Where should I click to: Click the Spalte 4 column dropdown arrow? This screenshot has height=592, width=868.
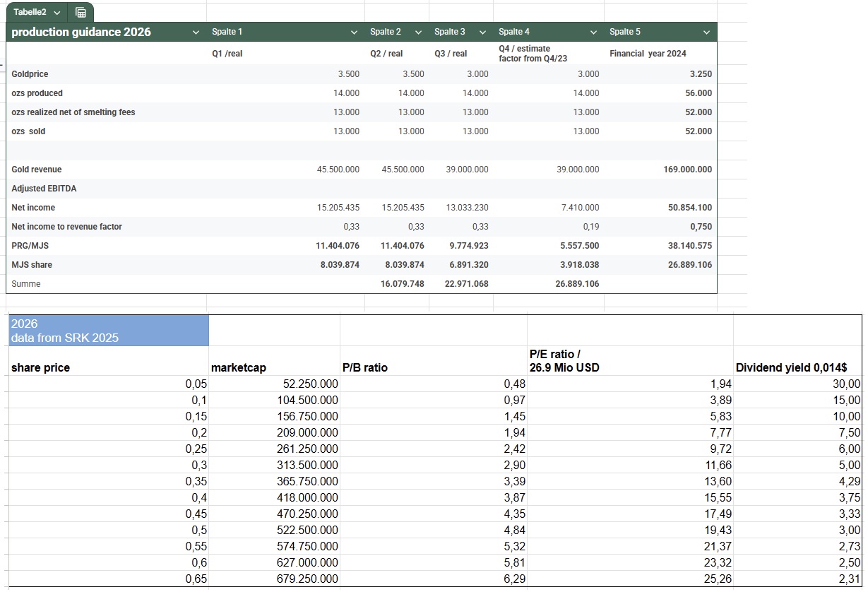click(x=594, y=32)
